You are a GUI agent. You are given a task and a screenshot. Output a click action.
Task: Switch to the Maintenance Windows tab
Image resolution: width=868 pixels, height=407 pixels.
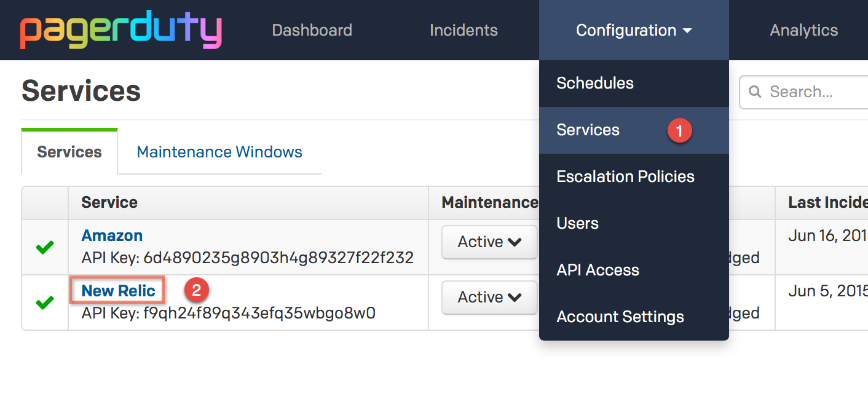click(219, 152)
